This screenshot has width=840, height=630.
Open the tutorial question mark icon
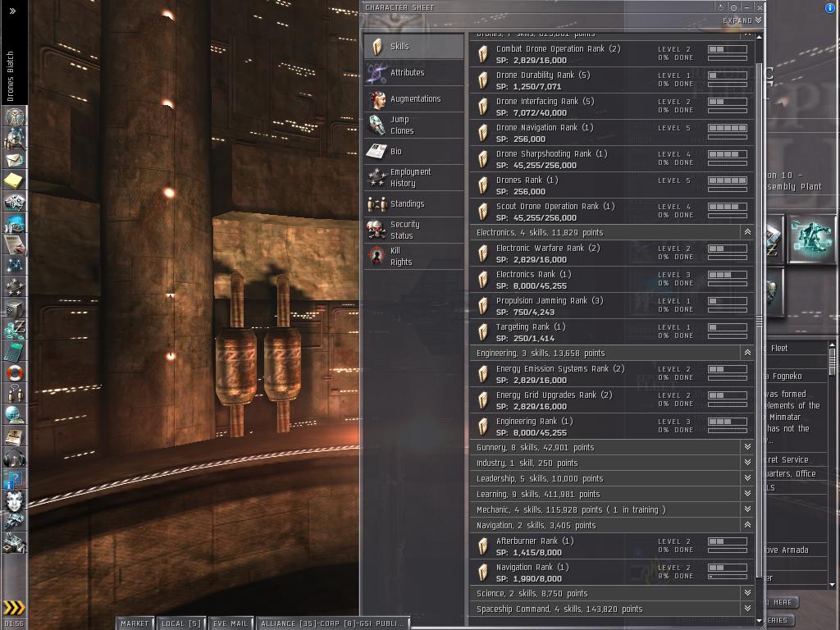pos(15,479)
